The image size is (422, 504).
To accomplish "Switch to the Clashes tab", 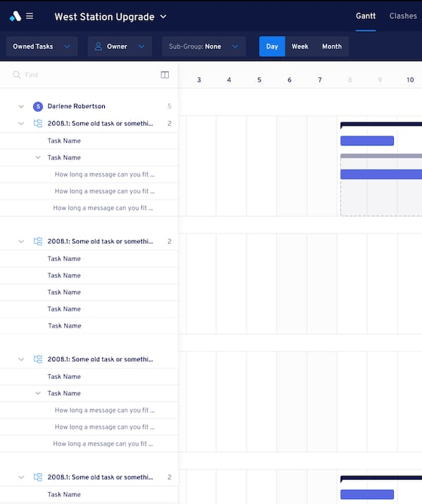I will click(x=403, y=16).
